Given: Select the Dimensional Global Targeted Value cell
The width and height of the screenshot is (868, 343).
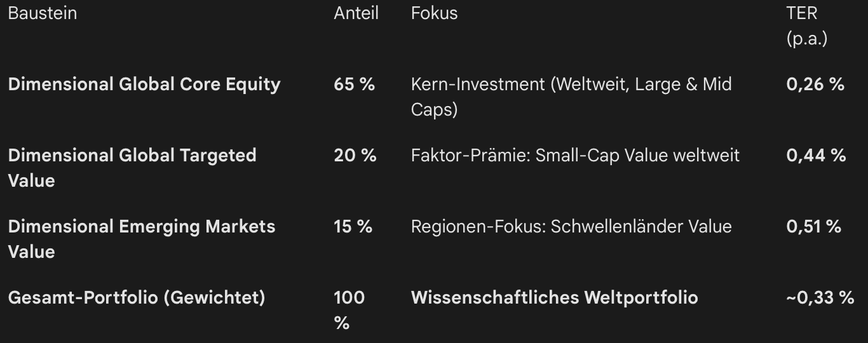Looking at the screenshot, I should point(132,168).
